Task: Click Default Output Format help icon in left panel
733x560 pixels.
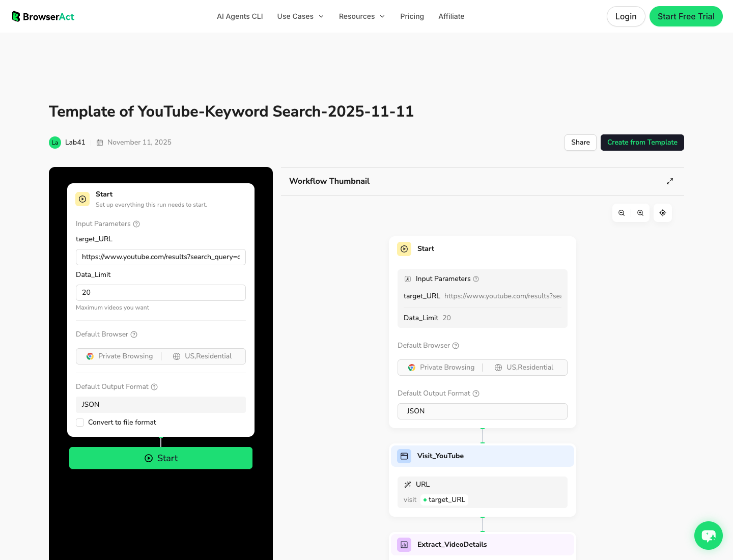Action: coord(154,387)
